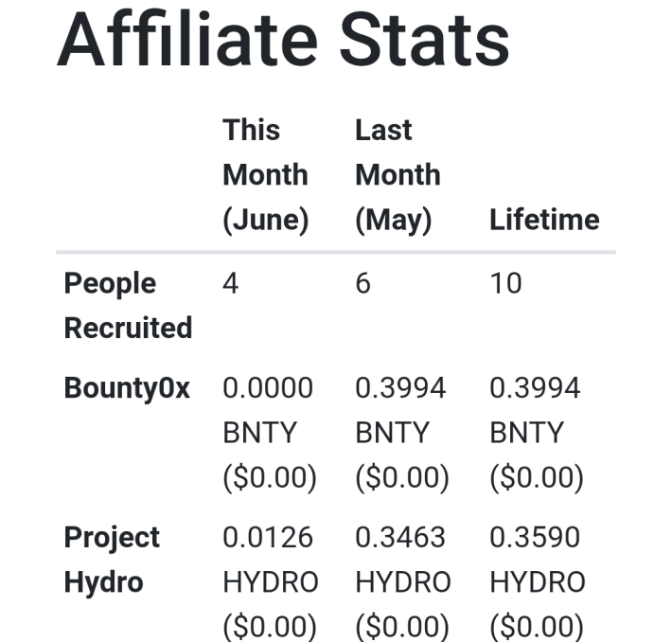Image resolution: width=672 pixels, height=642 pixels.
Task: Select the 0.0000 BNTY June amount
Action: [268, 410]
